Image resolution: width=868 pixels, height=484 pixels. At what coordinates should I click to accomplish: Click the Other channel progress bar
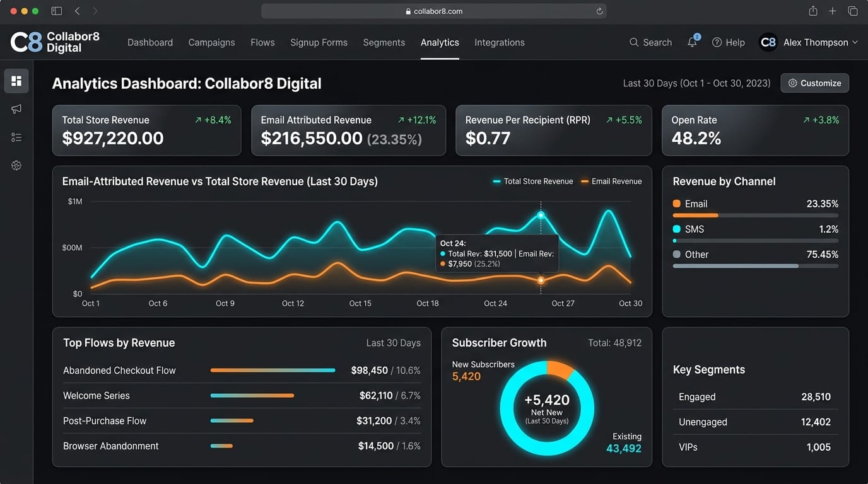tap(755, 266)
